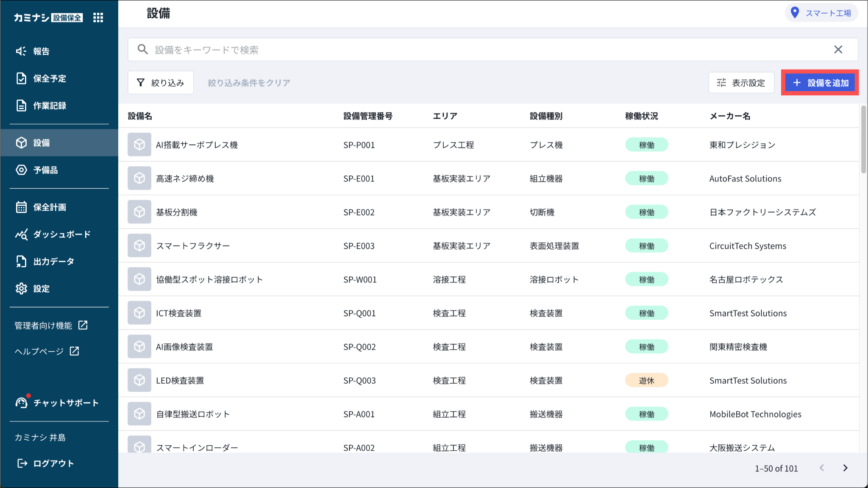
Task: Click 設備を追加 button
Action: click(x=820, y=83)
